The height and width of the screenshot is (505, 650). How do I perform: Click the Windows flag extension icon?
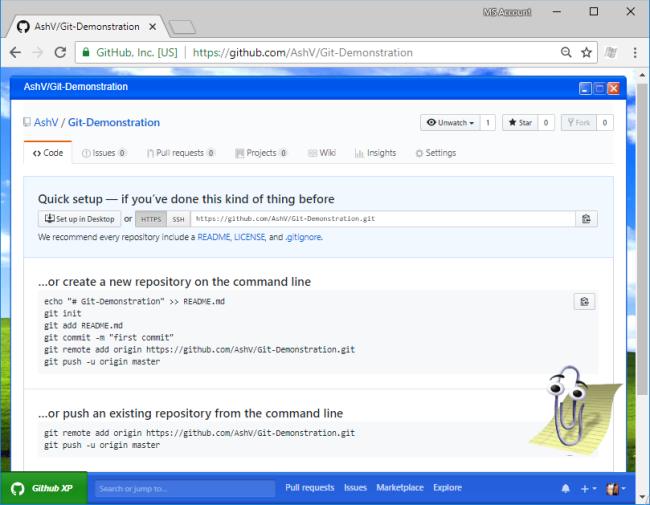click(x=611, y=52)
